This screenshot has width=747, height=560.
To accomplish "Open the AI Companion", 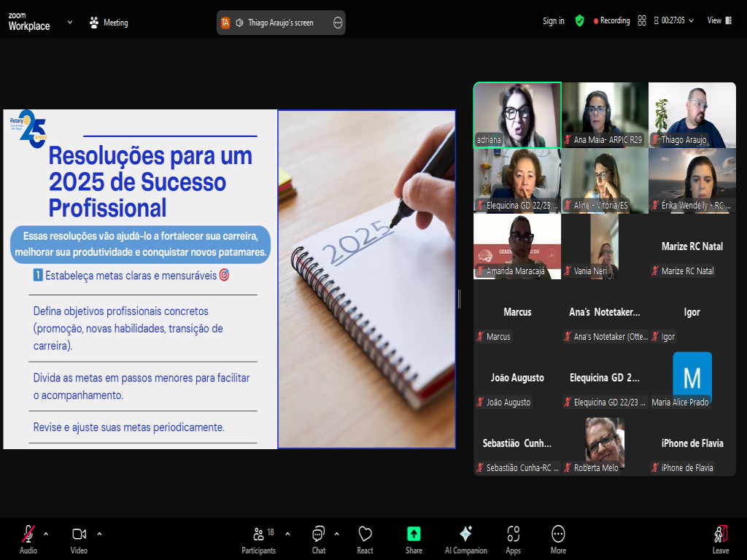I will click(x=465, y=540).
